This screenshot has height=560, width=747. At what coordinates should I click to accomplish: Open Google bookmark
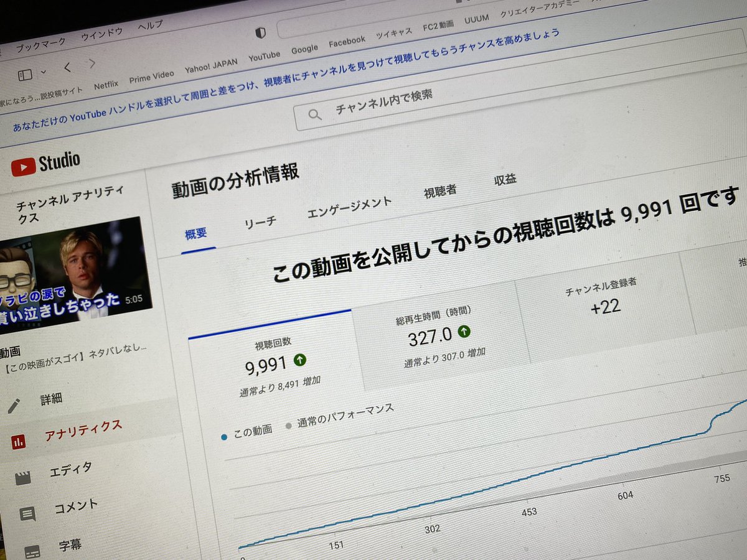(x=304, y=49)
